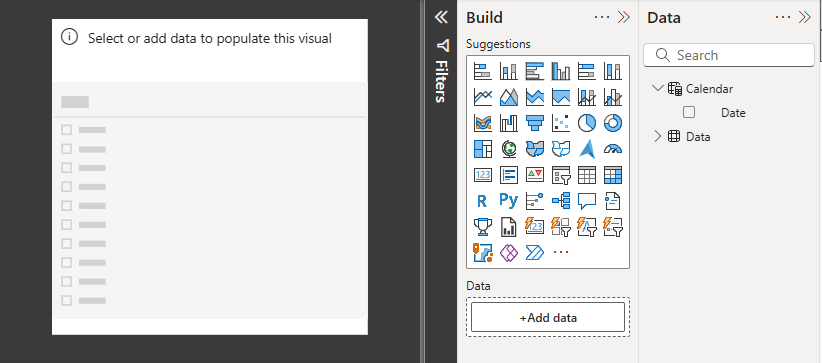Choose the Clustered column chart visual
This screenshot has width=822, height=363.
pyautogui.click(x=560, y=71)
